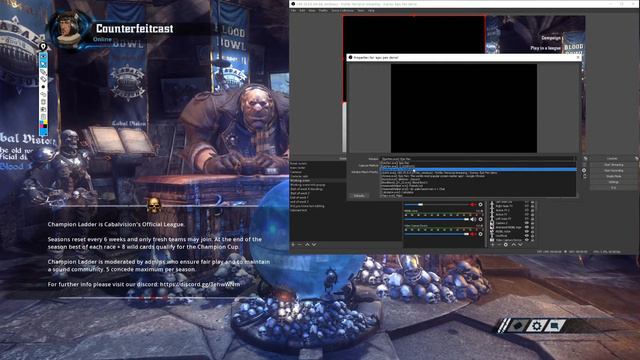Image resolution: width=640 pixels, height=360 pixels.
Task: Add a new source with the plus icon
Action: [493, 244]
